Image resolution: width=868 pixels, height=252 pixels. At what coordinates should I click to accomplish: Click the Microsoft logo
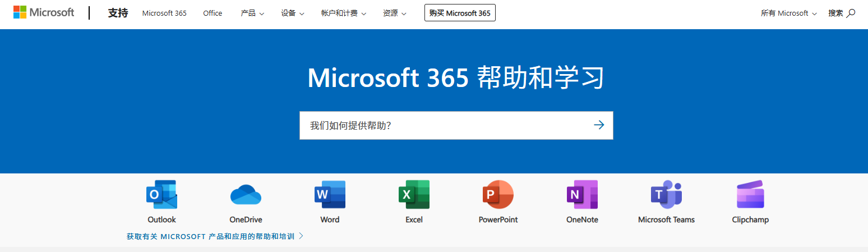pos(44,12)
